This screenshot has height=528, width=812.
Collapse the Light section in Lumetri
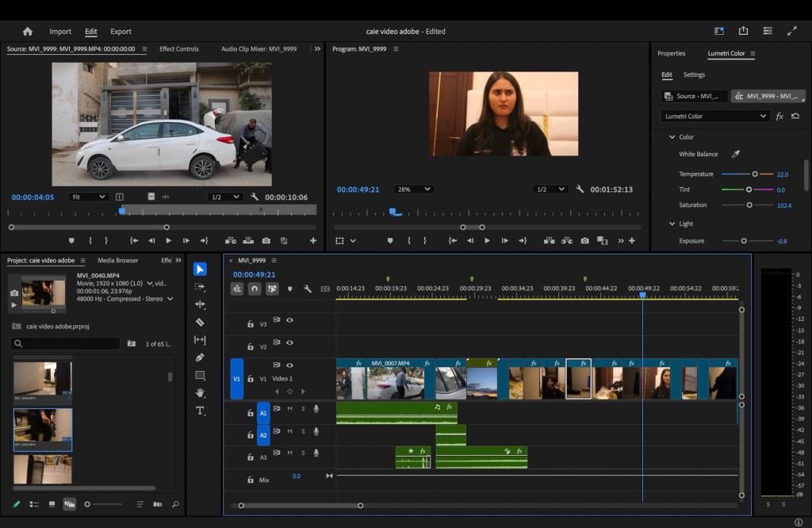pos(672,224)
